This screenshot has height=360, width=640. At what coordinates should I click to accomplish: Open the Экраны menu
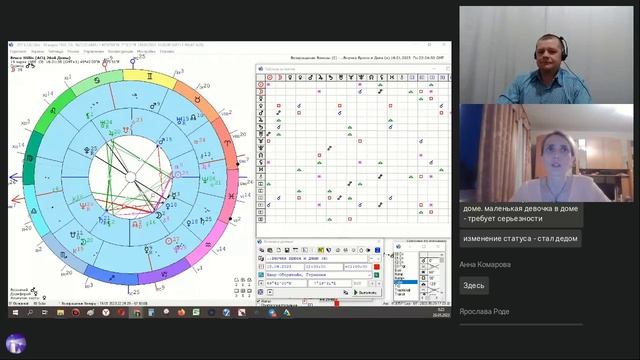coord(37,51)
